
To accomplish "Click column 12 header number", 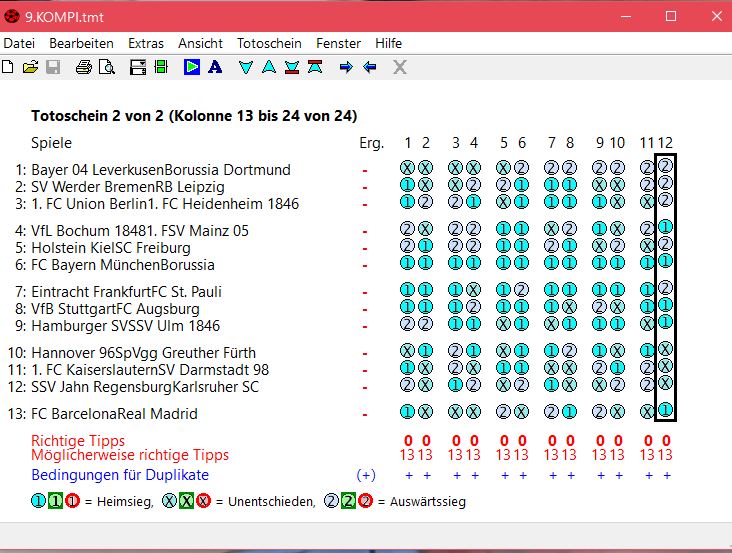I will (x=665, y=143).
